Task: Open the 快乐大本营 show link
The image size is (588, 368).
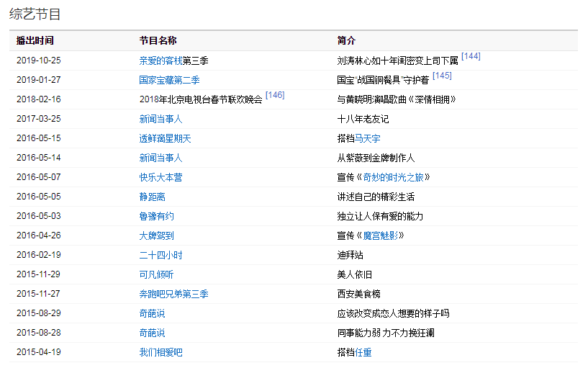Action: [160, 177]
